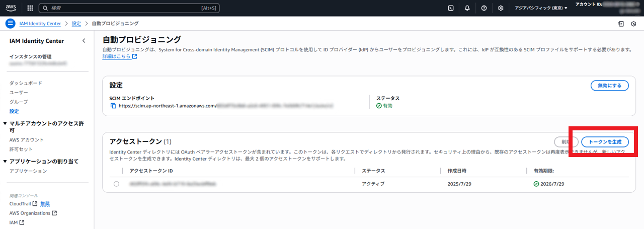Open the hexagon preferences icon at top right
This screenshot has width=644, height=229.
click(633, 24)
